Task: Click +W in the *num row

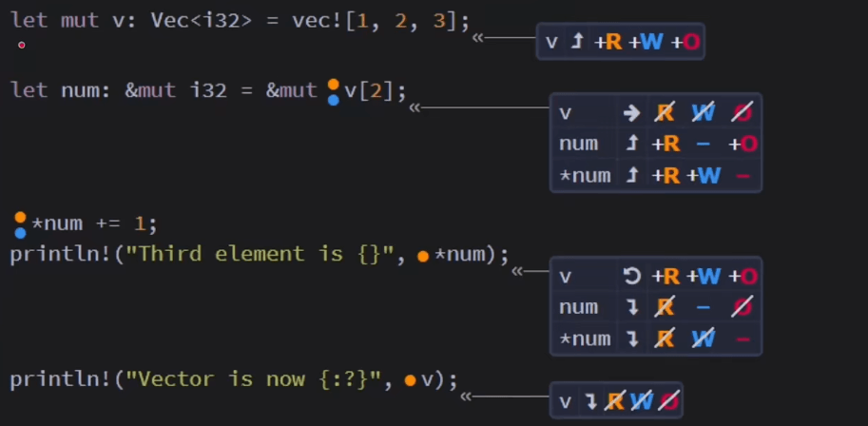Action: click(x=704, y=176)
